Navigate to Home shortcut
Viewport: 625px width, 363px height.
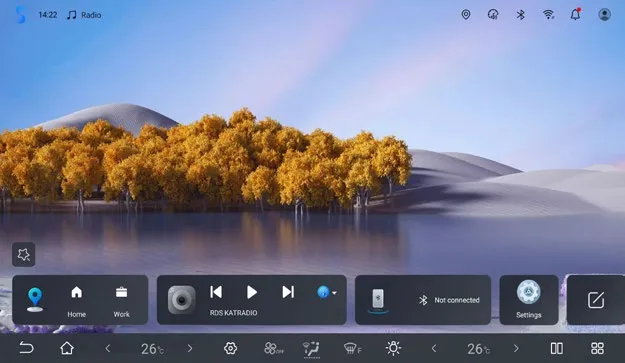pyautogui.click(x=77, y=301)
